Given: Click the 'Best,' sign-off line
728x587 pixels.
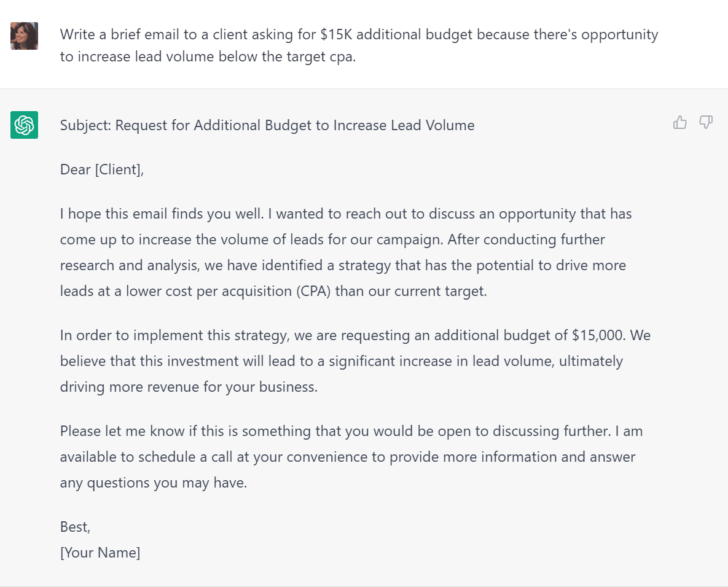Looking at the screenshot, I should pyautogui.click(x=75, y=526).
